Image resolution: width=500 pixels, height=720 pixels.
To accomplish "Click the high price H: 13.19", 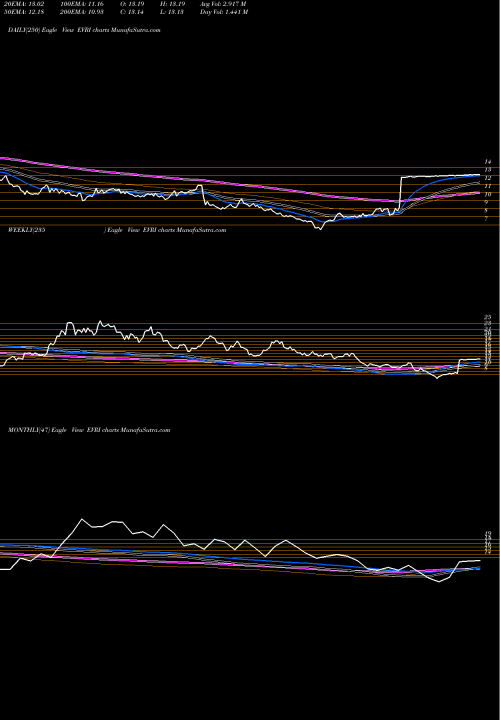I will point(171,4).
